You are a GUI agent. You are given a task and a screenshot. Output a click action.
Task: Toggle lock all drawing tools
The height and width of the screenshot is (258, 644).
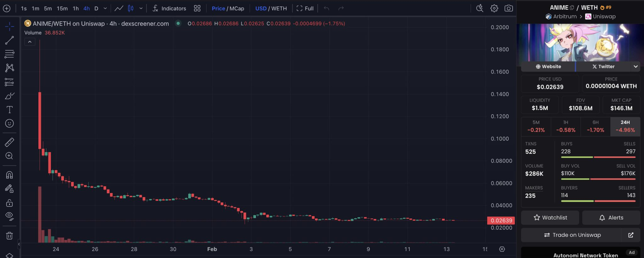[9, 203]
